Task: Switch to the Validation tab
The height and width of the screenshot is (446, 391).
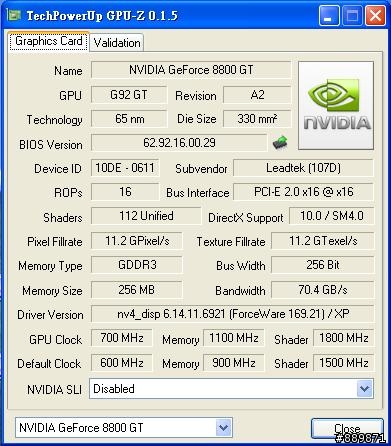Action: point(117,43)
